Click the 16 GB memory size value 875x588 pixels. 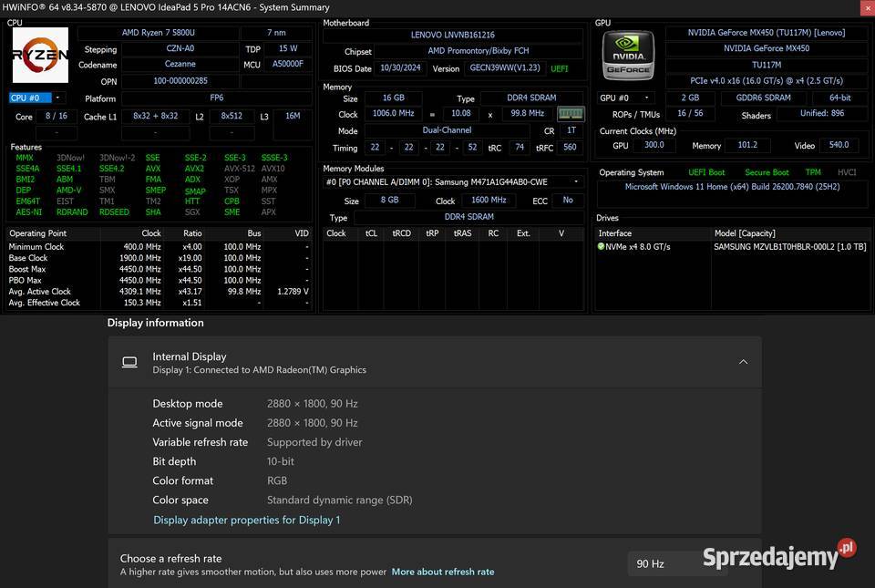(394, 98)
